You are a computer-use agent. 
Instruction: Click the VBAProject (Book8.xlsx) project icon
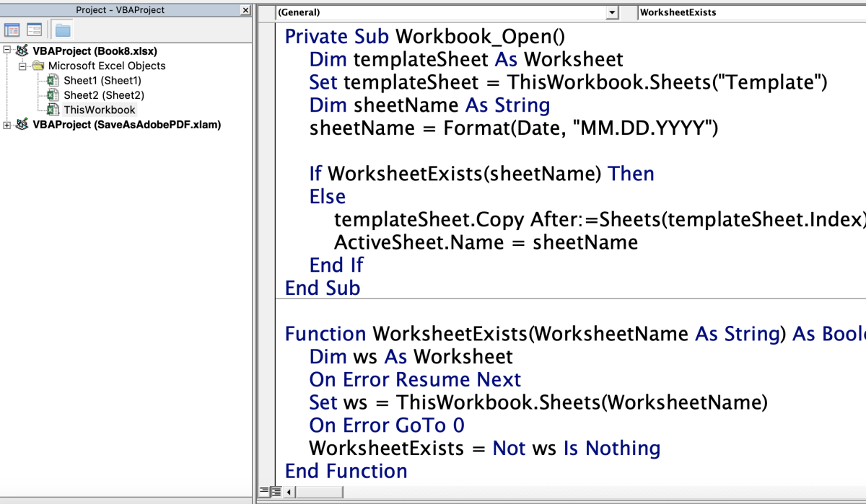(x=22, y=51)
